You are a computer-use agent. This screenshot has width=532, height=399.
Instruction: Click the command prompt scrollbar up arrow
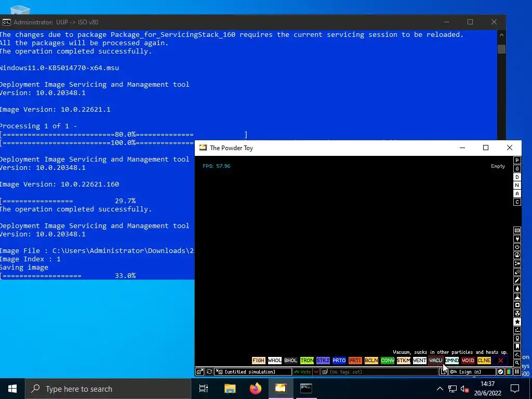[501, 35]
